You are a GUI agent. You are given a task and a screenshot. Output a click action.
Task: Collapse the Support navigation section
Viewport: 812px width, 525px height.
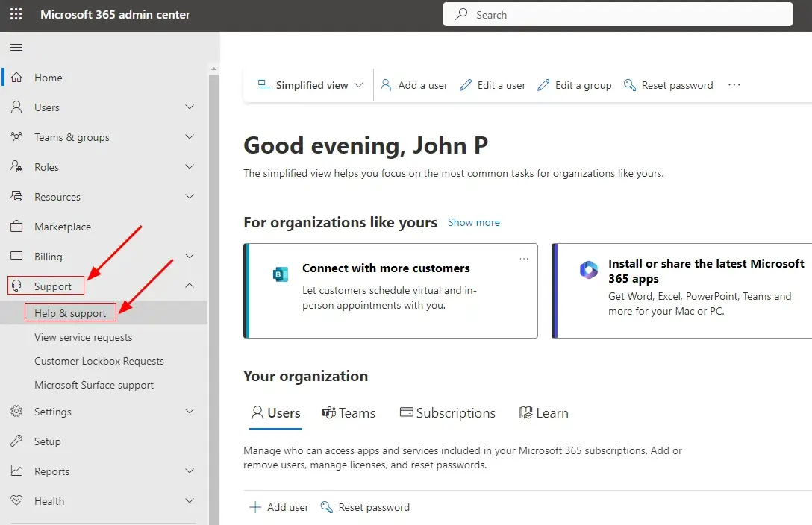[x=190, y=286]
